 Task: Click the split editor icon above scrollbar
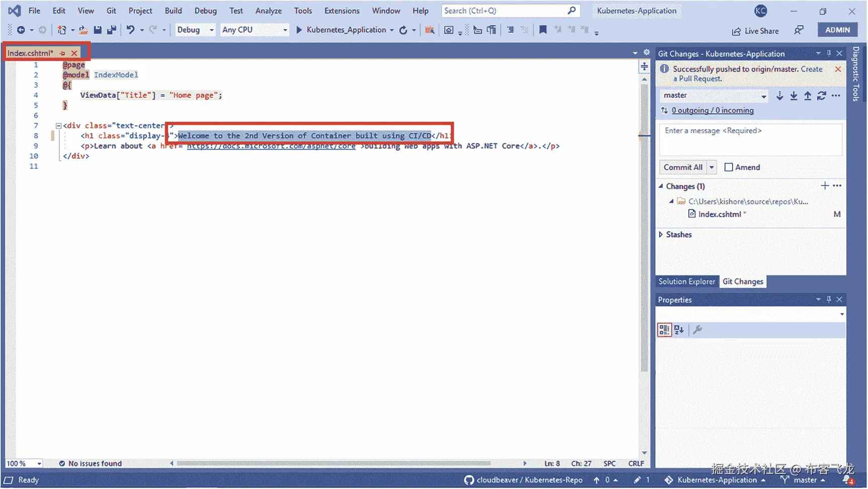[x=644, y=66]
